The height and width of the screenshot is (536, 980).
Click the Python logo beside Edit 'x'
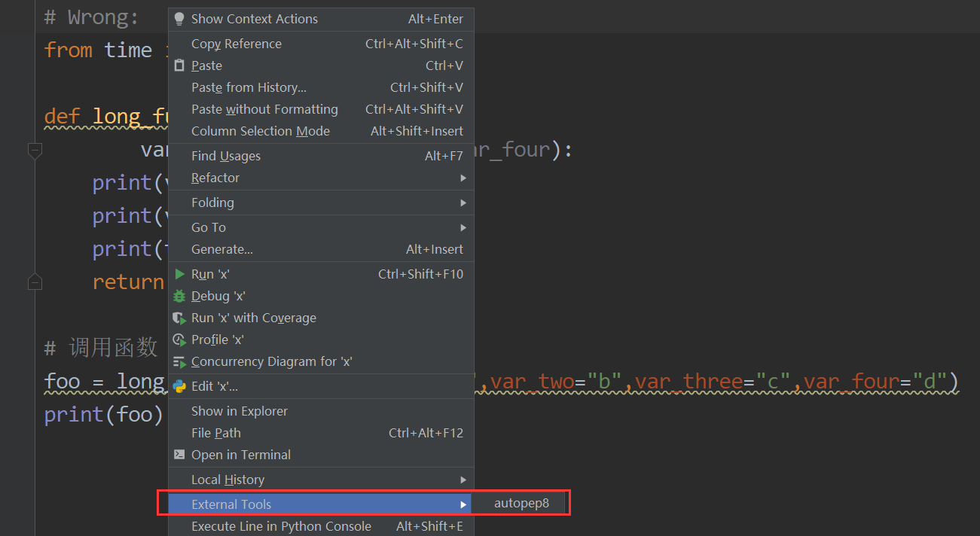[179, 386]
